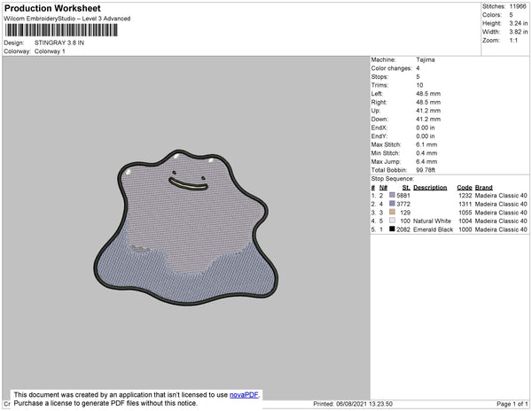Screen dimensions: 532x411
Task: Select the 'Colorway 1' value
Action: pos(50,51)
